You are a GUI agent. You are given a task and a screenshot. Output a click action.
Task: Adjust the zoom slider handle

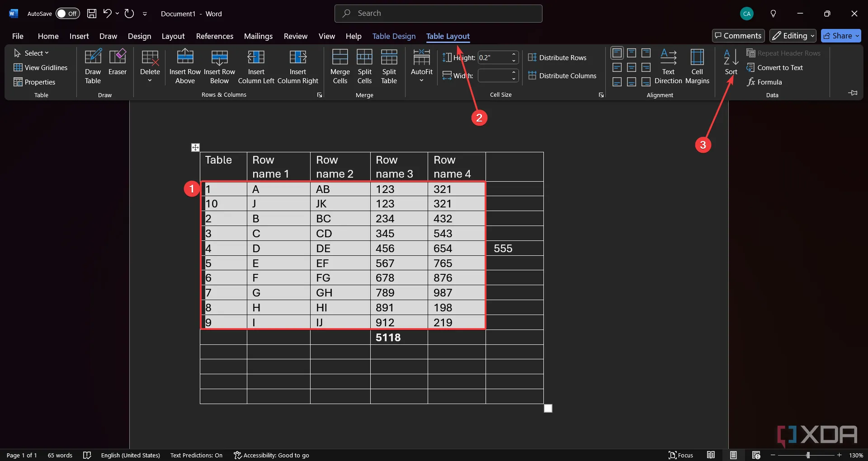[808, 455]
